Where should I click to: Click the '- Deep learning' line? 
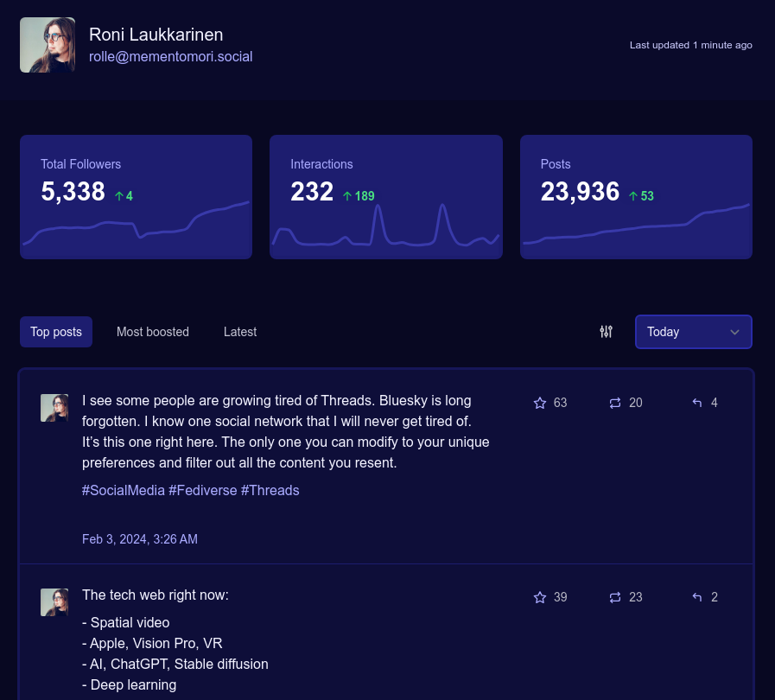click(129, 685)
